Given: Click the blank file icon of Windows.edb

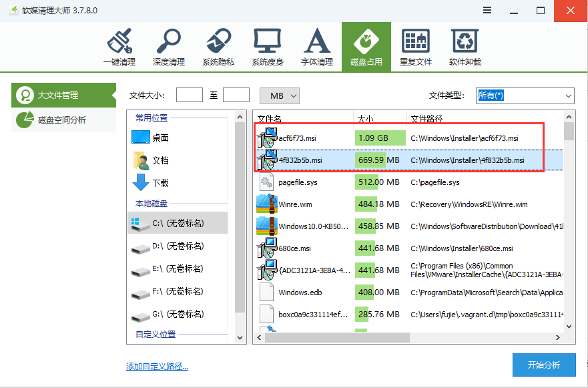Looking at the screenshot, I should click(x=266, y=293).
